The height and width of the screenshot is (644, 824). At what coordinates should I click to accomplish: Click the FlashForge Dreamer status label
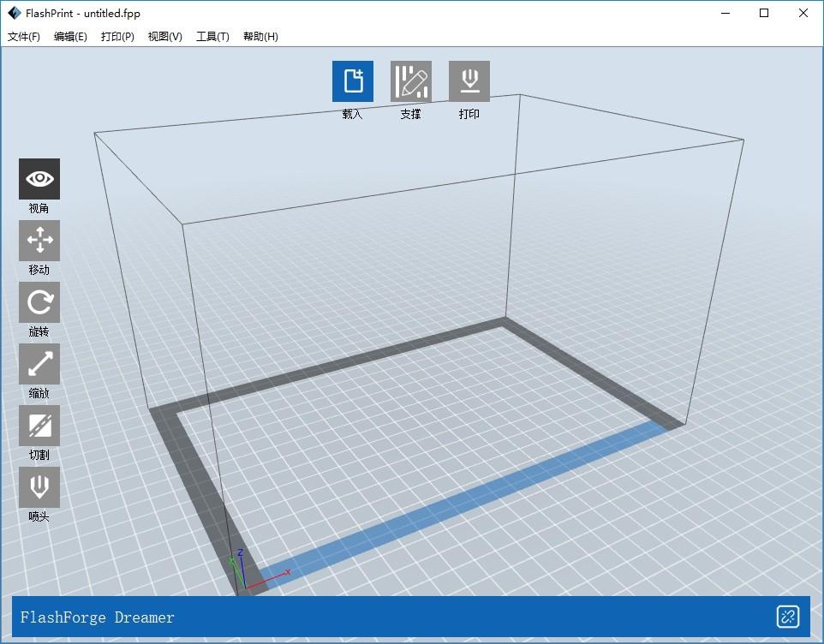pos(98,617)
